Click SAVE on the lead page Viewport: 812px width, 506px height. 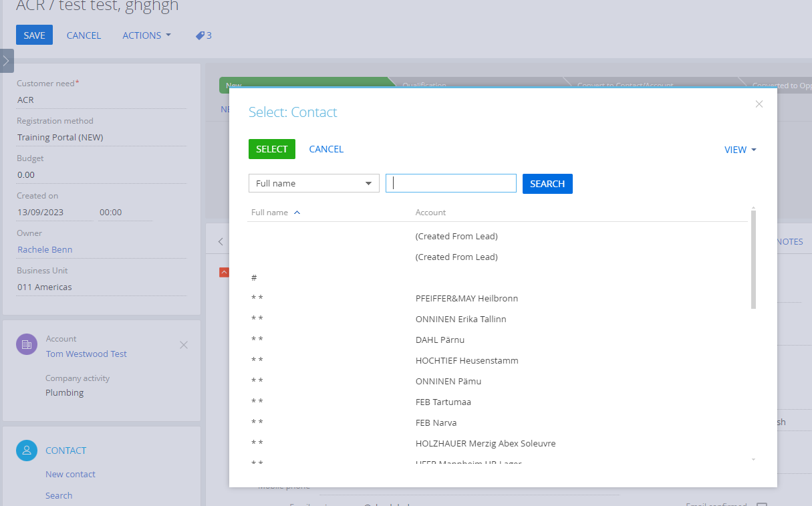[34, 35]
